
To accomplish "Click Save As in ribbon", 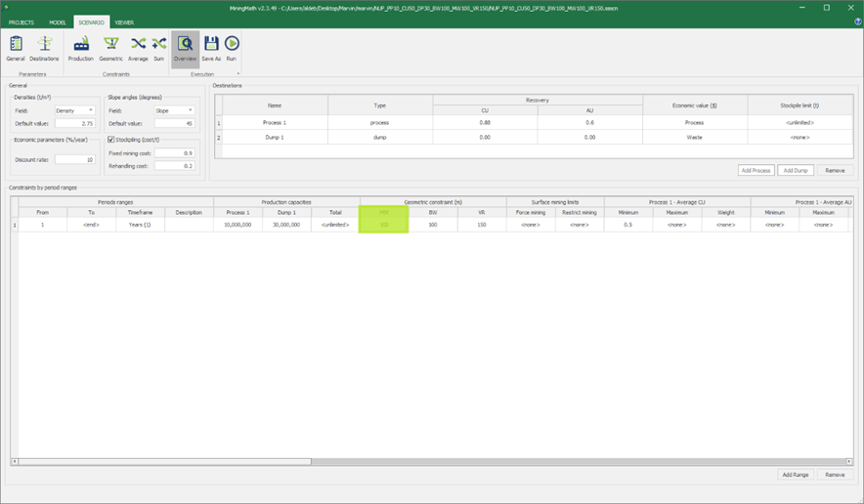I will (211, 48).
